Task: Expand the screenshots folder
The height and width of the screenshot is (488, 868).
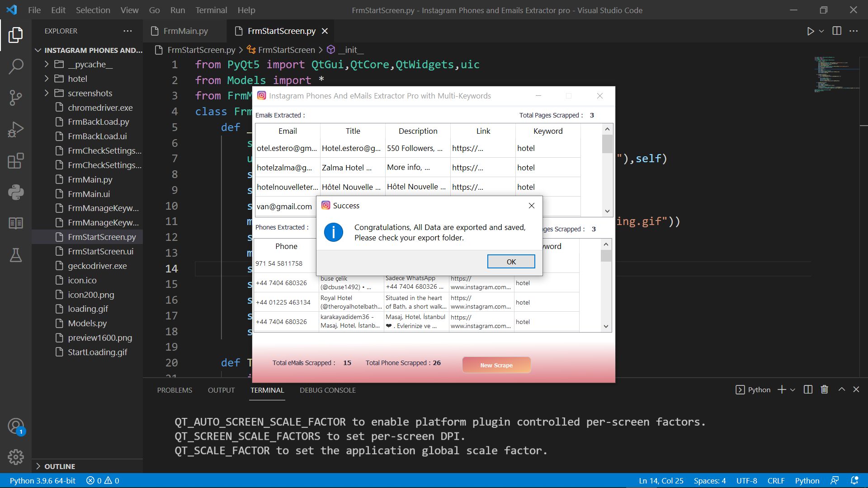Action: (47, 93)
